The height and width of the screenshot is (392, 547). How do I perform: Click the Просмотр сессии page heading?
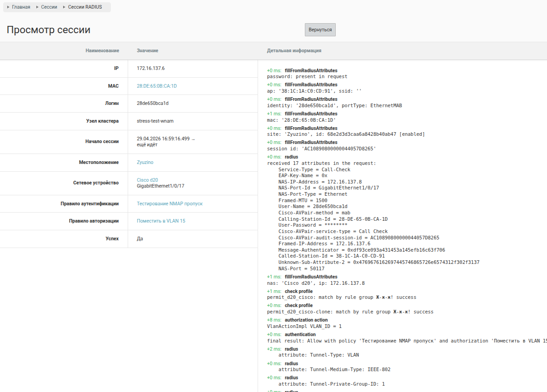[49, 30]
